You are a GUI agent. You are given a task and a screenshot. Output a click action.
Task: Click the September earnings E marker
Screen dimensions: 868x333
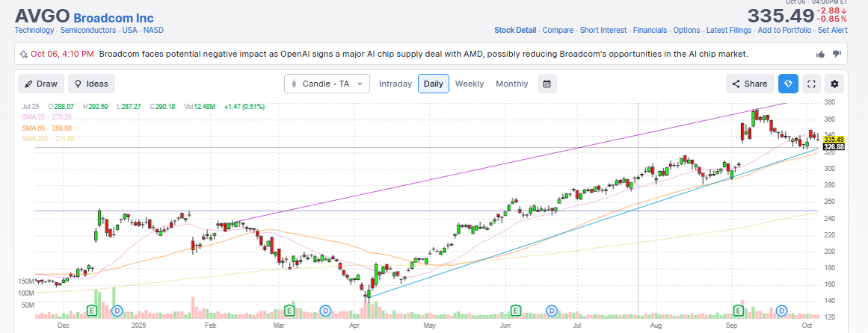click(739, 311)
